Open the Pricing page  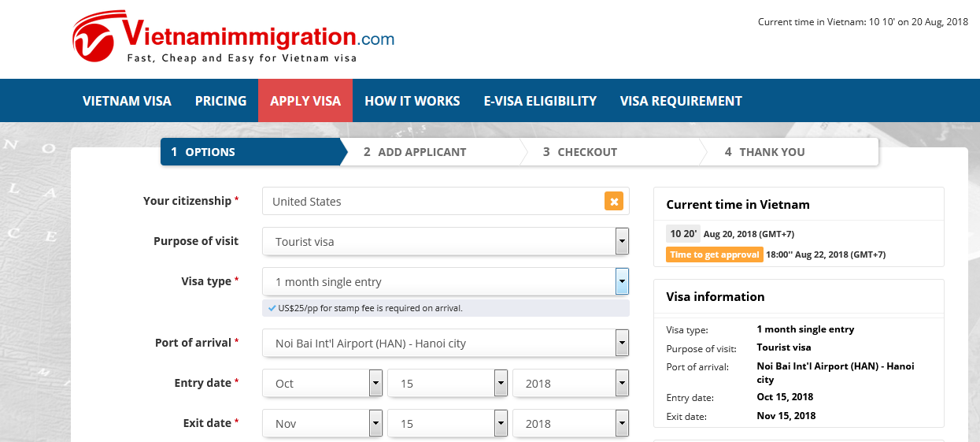click(220, 101)
